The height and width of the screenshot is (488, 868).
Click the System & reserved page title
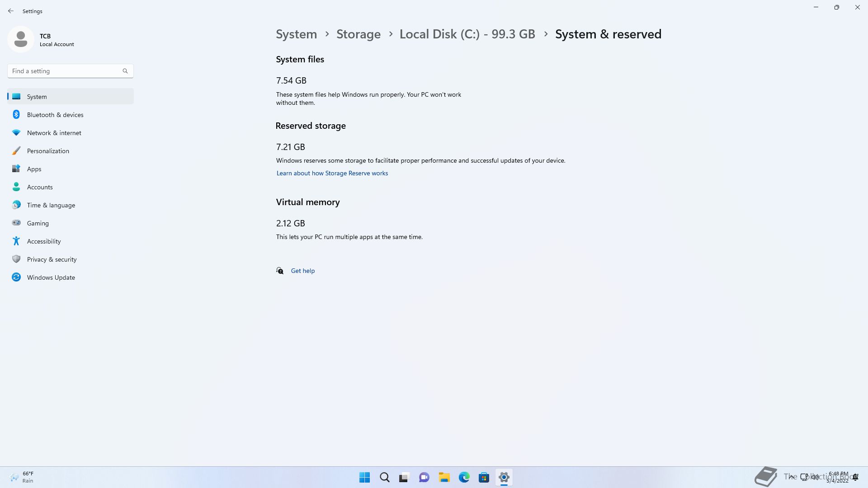coord(609,34)
